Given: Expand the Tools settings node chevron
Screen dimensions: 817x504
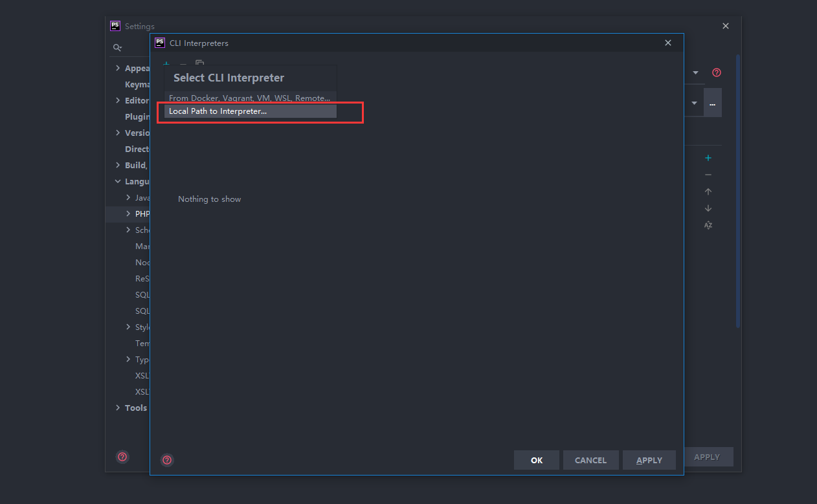Looking at the screenshot, I should (118, 408).
